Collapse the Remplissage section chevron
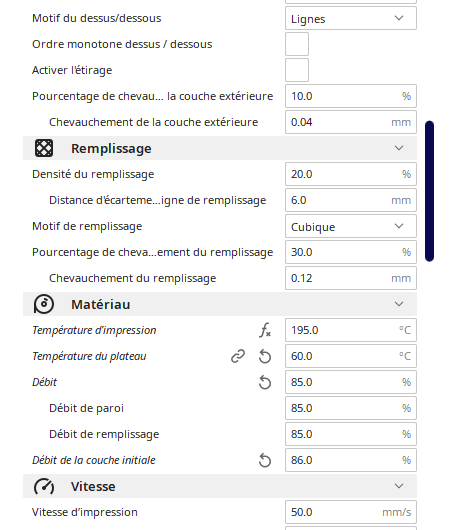Image resolution: width=451 pixels, height=530 pixels. tap(399, 148)
